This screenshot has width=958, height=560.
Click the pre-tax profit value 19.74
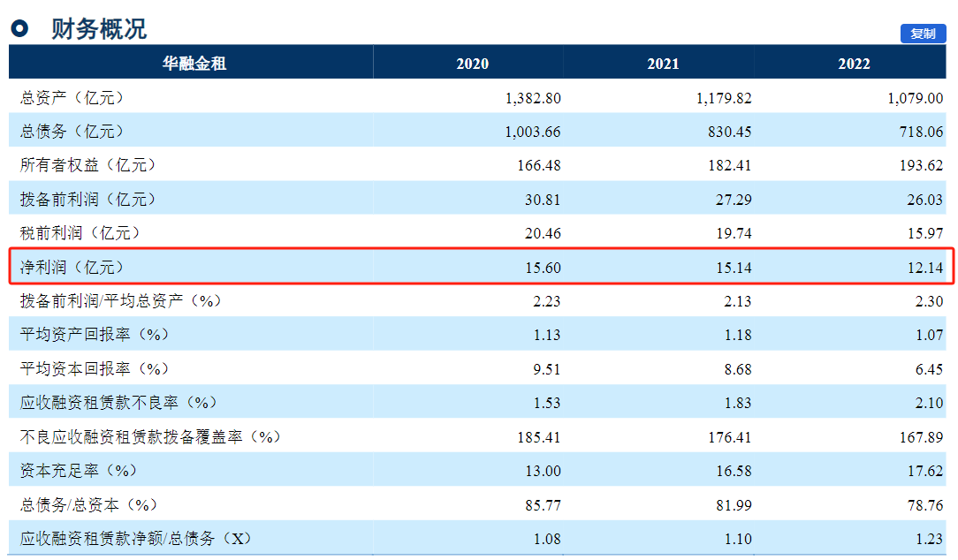click(734, 233)
